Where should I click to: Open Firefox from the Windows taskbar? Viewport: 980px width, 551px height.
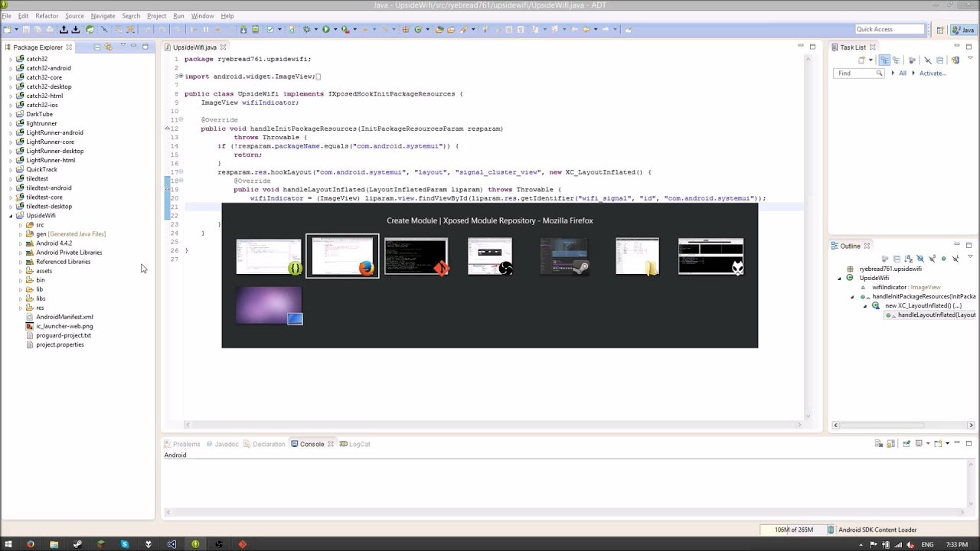click(x=31, y=544)
